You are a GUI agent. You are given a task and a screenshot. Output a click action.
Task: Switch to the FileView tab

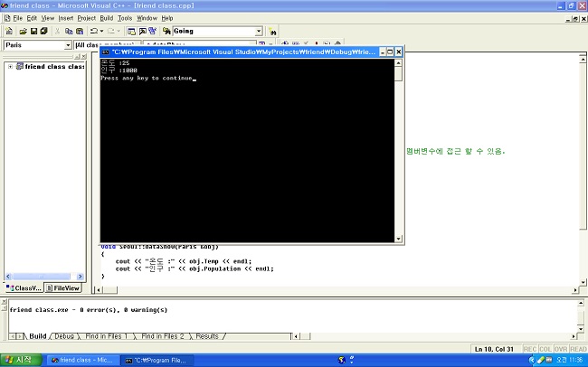click(63, 287)
